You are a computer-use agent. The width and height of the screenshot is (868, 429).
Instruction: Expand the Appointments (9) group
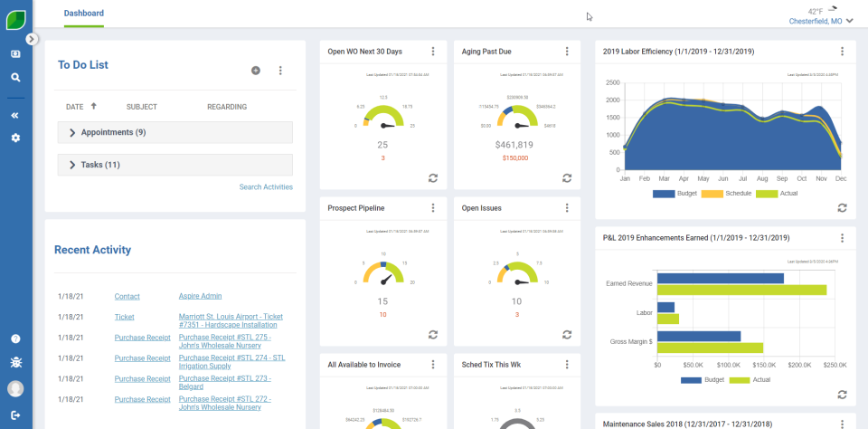click(175, 132)
